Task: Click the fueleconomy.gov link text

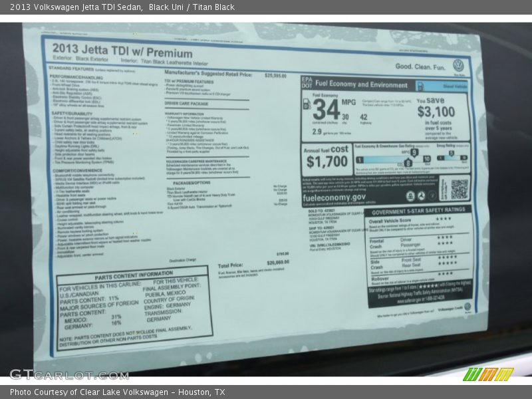Action: pos(334,198)
